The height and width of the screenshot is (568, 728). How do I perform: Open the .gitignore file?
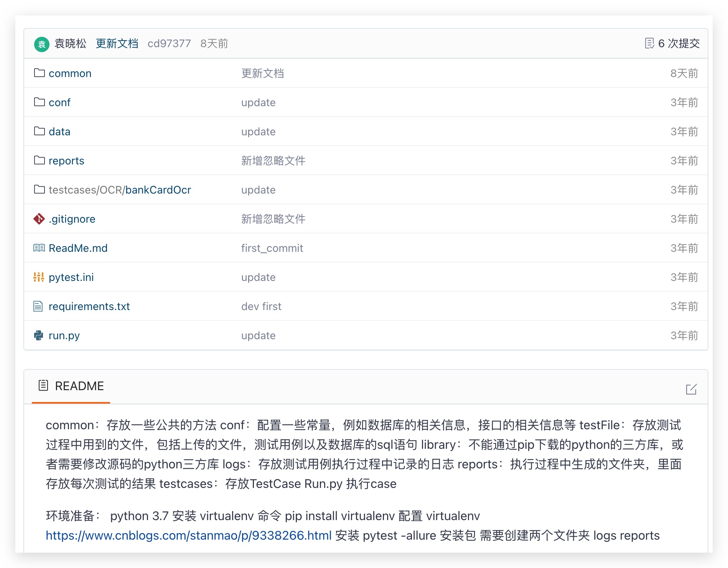(x=72, y=219)
